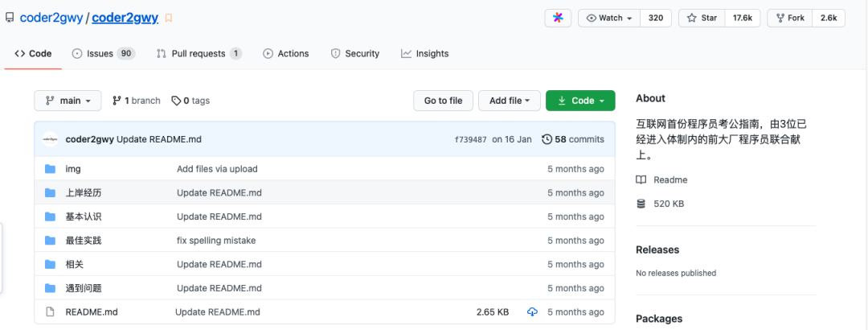Click the colorful asterisk extension button
Image resolution: width=868 pixels, height=330 pixels.
(558, 18)
